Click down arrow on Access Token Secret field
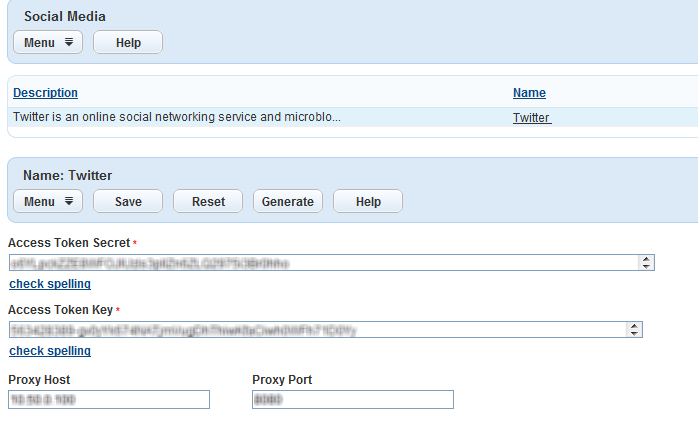 coord(647,267)
